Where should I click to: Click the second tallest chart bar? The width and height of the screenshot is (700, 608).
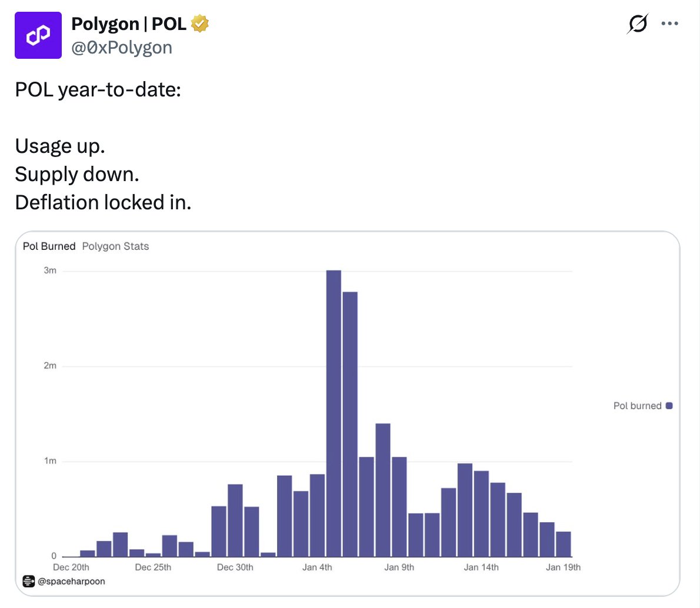[x=350, y=423]
